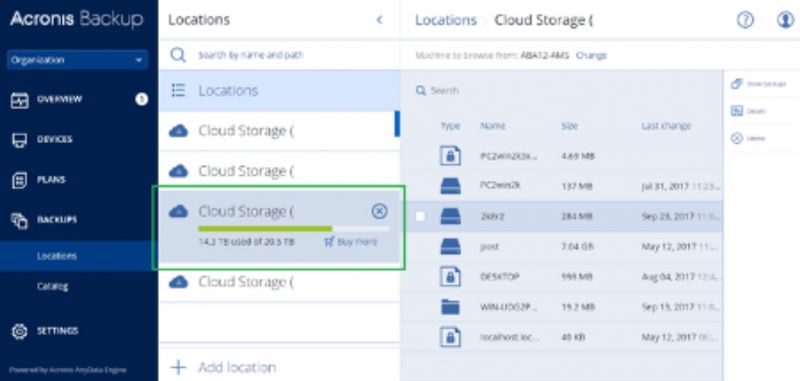Image resolution: width=800 pixels, height=381 pixels.
Task: Click the Jul 31, 2017 date cell
Action: pos(681,186)
